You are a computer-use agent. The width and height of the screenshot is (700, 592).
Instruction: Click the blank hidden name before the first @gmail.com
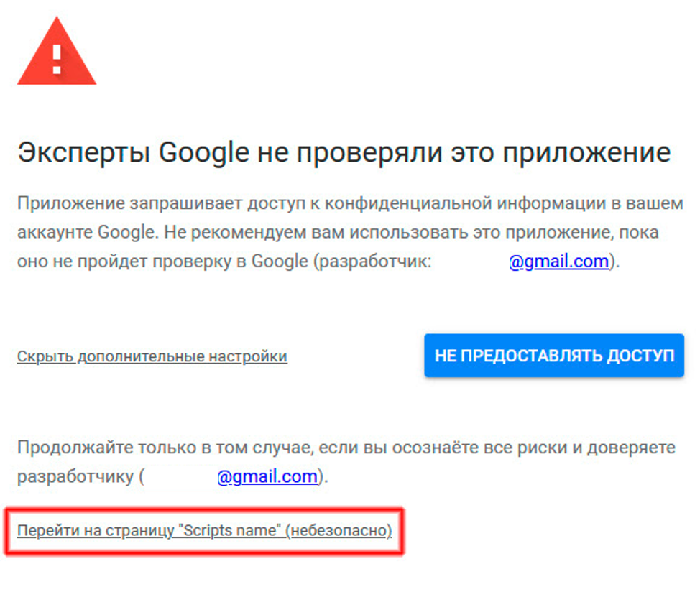click(x=470, y=262)
